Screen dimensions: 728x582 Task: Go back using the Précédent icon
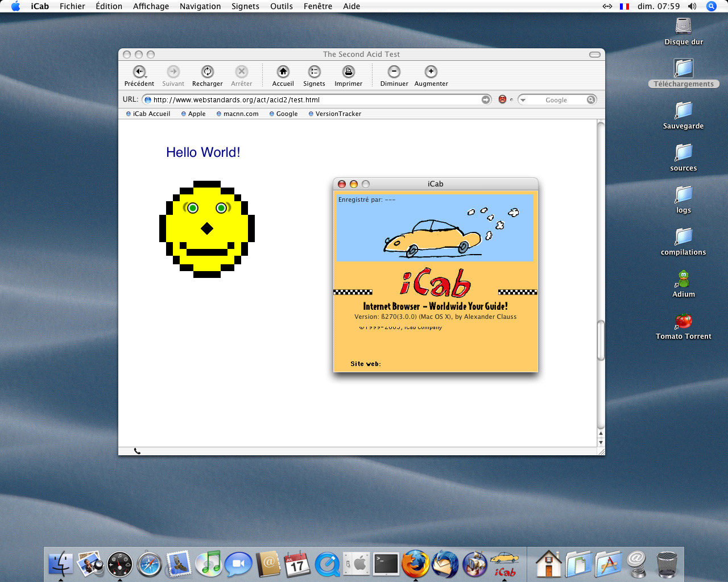point(139,73)
